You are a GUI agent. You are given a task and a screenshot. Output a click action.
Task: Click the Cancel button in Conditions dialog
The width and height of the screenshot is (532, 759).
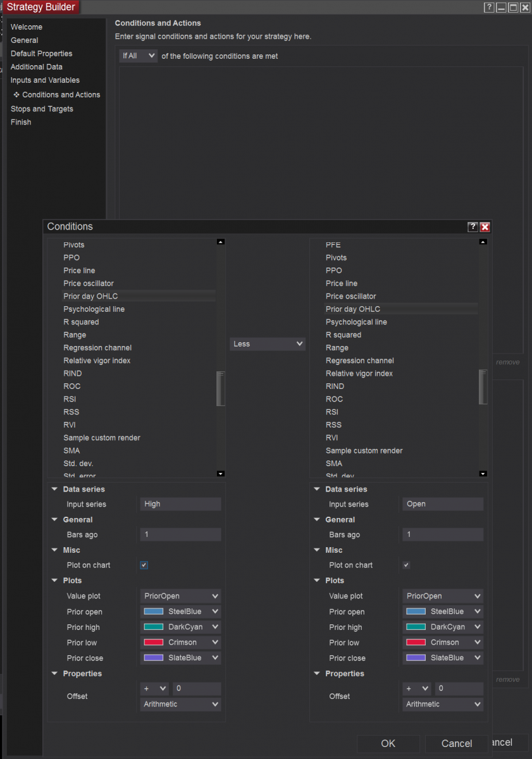point(457,744)
